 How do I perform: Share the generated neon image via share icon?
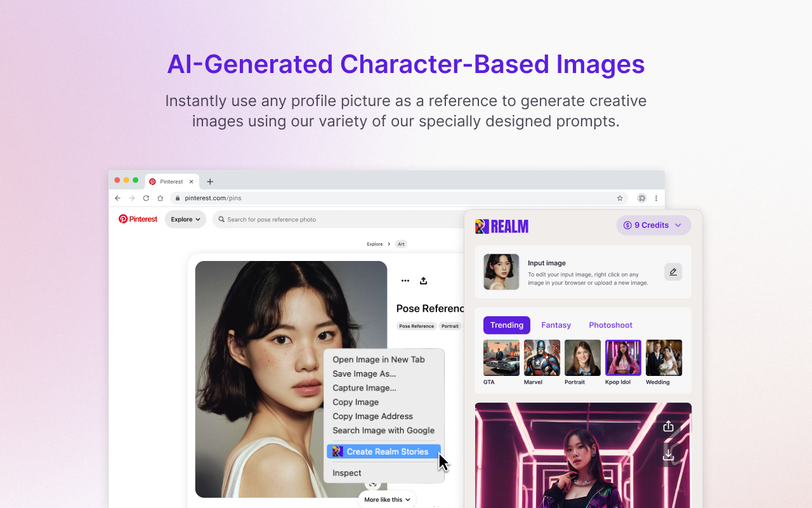pyautogui.click(x=668, y=426)
